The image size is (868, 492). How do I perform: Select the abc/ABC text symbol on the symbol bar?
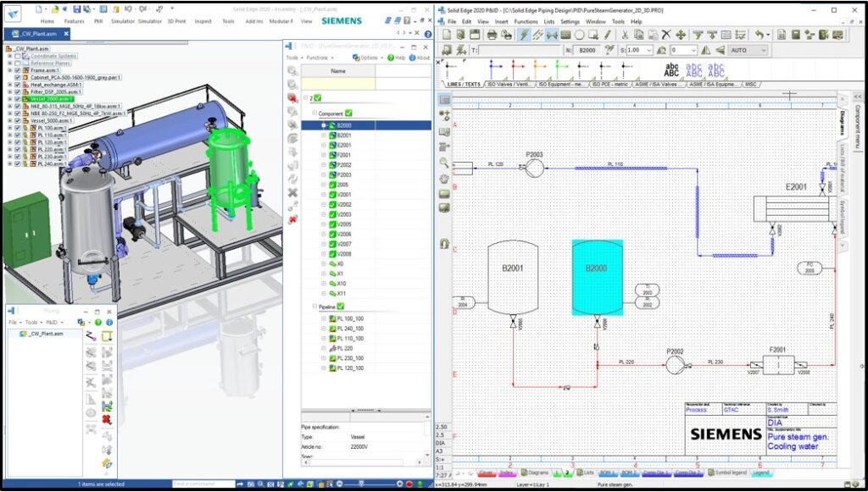670,69
